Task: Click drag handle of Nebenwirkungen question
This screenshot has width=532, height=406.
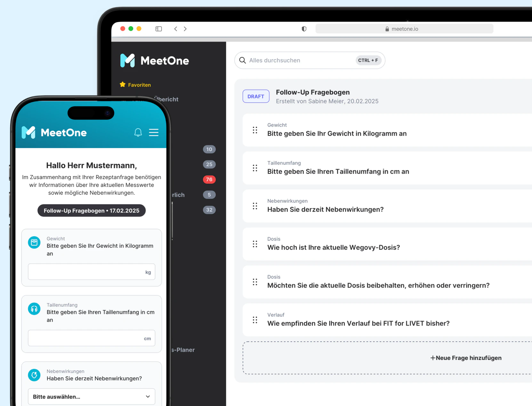Action: pyautogui.click(x=255, y=206)
